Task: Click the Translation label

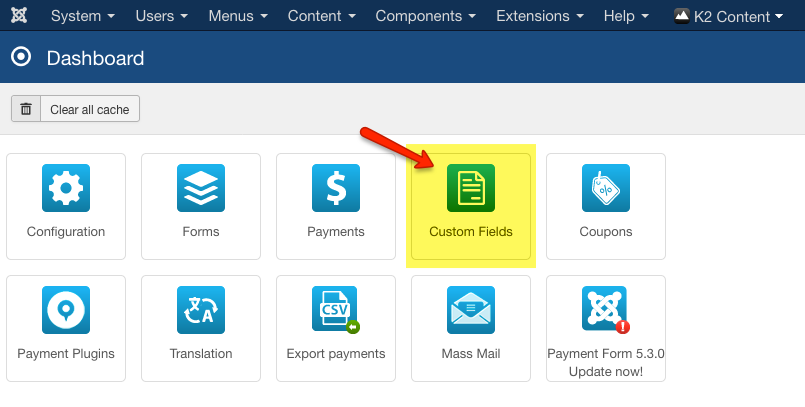Action: [201, 354]
